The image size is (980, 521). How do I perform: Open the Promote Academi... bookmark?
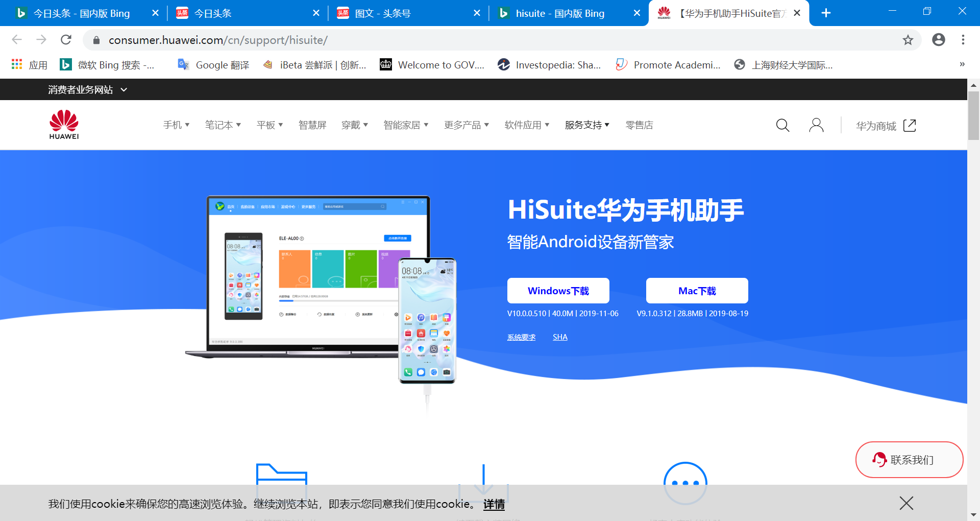668,65
